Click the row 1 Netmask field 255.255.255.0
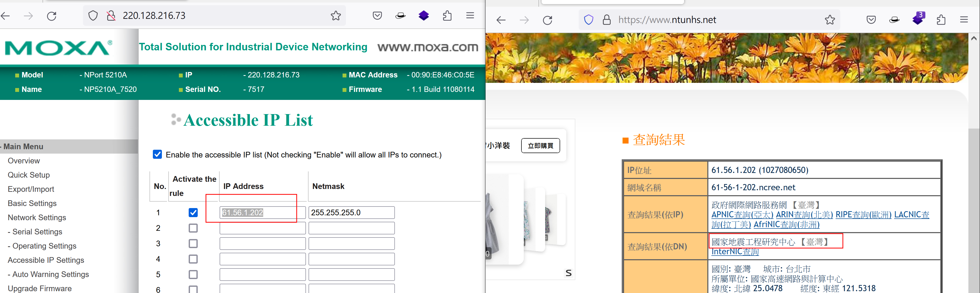This screenshot has width=980, height=293. point(352,213)
